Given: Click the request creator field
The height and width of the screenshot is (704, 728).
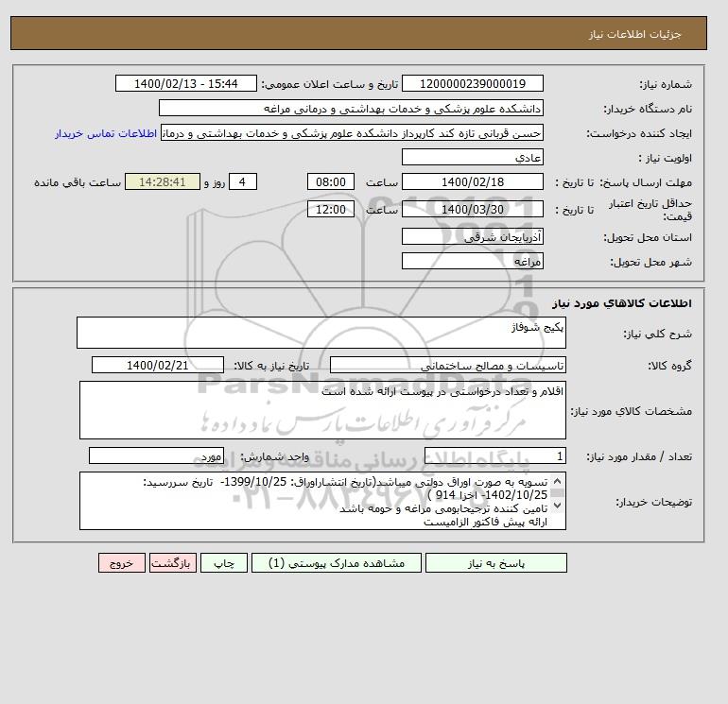Looking at the screenshot, I should click(x=352, y=133).
